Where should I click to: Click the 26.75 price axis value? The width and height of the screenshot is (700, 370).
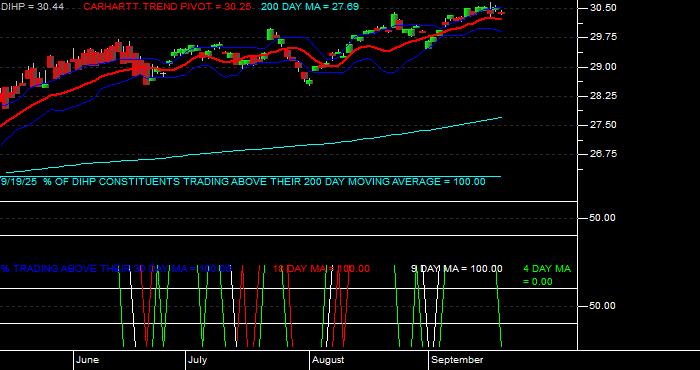tap(603, 154)
